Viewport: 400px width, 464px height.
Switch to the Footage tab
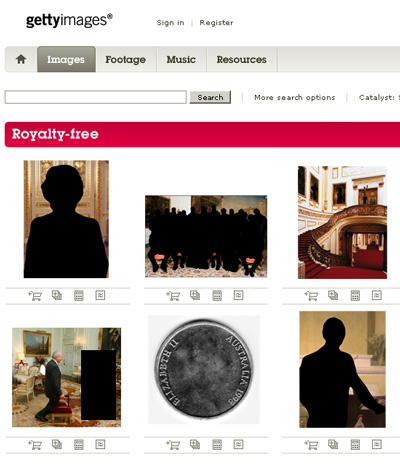(x=126, y=59)
